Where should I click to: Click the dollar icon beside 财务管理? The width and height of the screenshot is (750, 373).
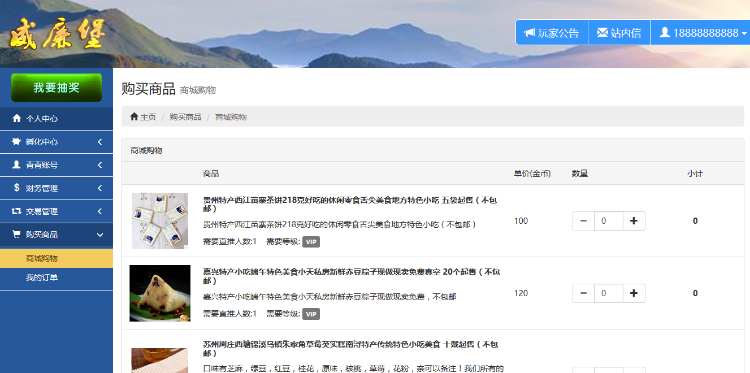[x=17, y=188]
